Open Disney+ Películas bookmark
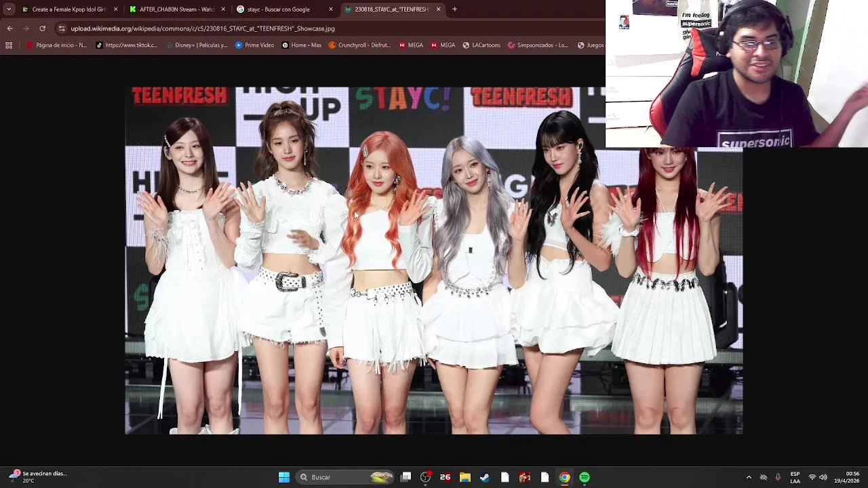The width and height of the screenshot is (868, 488). (x=196, y=45)
